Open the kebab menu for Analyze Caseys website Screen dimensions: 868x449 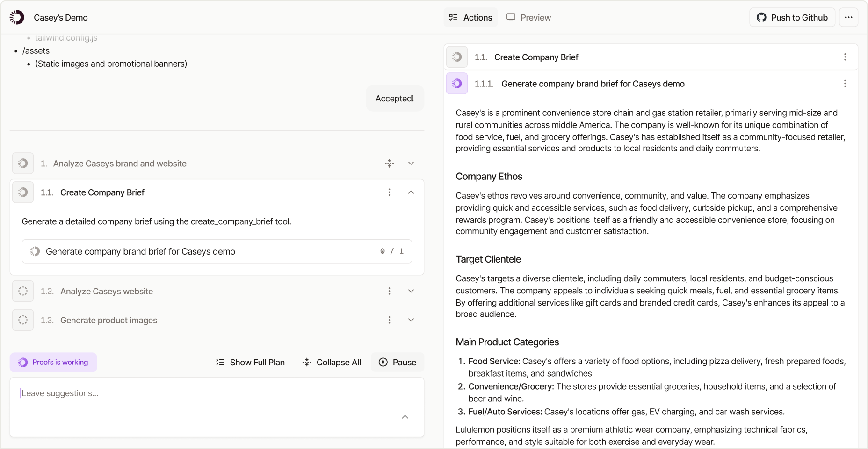click(x=389, y=291)
